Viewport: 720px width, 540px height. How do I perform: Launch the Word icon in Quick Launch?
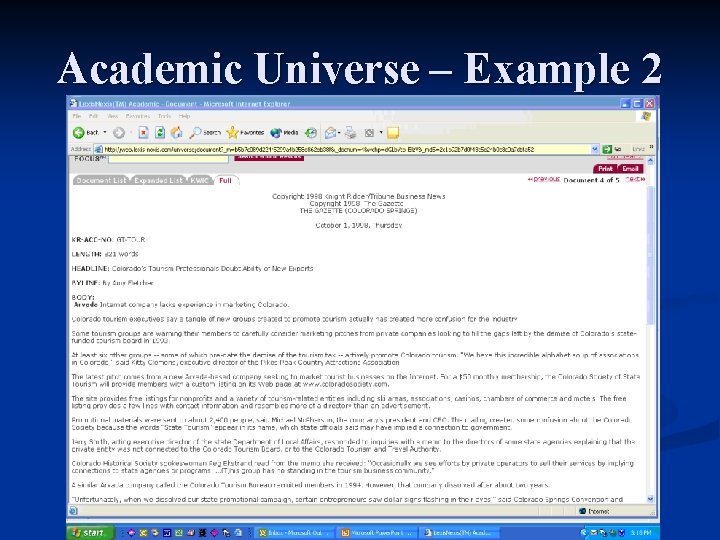point(167,533)
